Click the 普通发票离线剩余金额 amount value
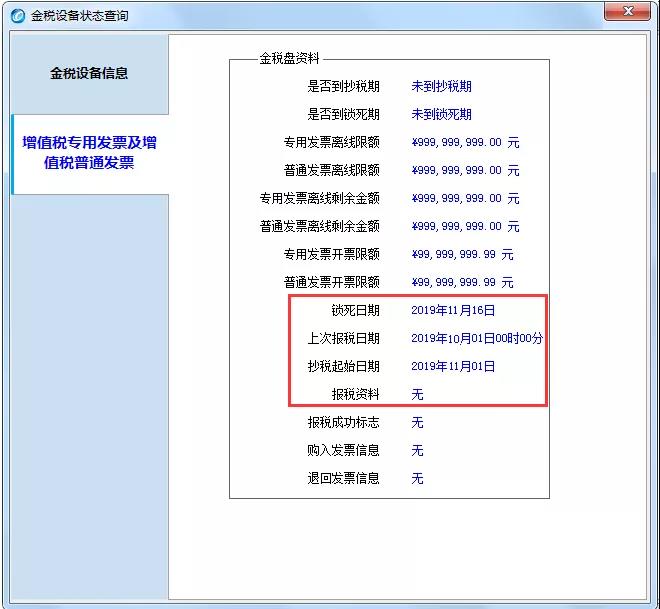 (465, 227)
